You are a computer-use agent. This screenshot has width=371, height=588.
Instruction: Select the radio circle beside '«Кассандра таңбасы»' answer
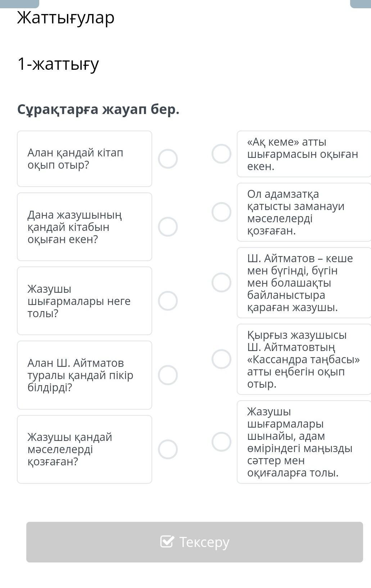[221, 359]
